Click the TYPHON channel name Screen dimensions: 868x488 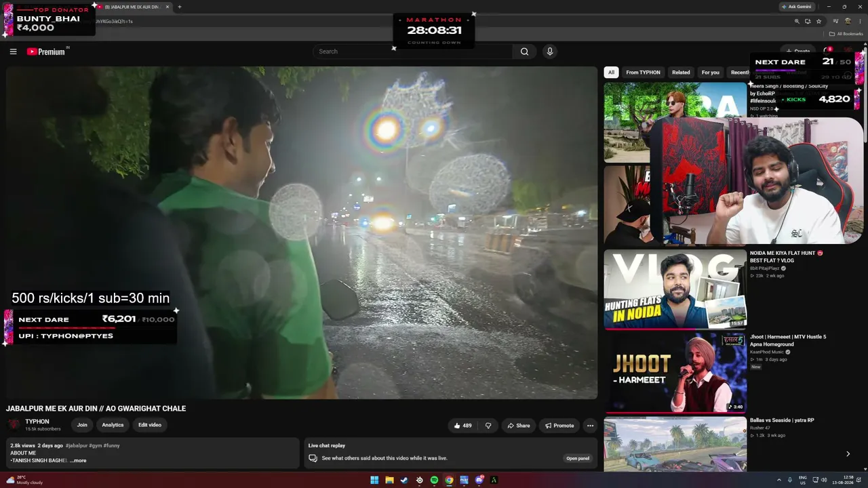click(37, 422)
